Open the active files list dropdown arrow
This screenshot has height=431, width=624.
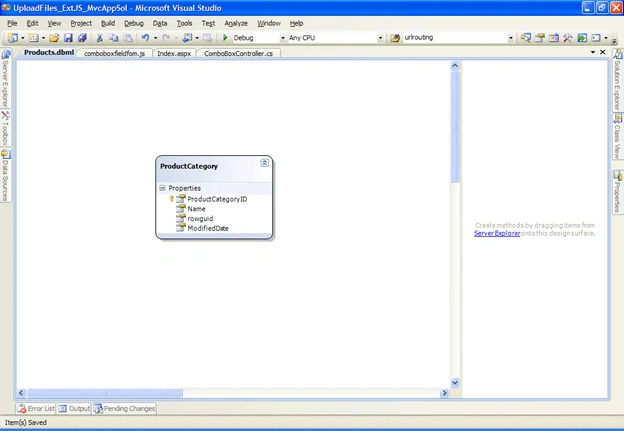pos(593,52)
